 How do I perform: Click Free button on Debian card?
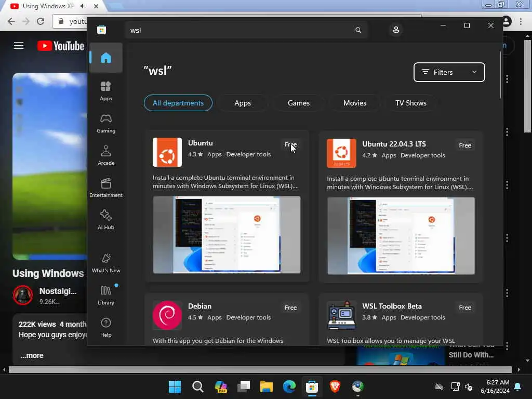[291, 308]
